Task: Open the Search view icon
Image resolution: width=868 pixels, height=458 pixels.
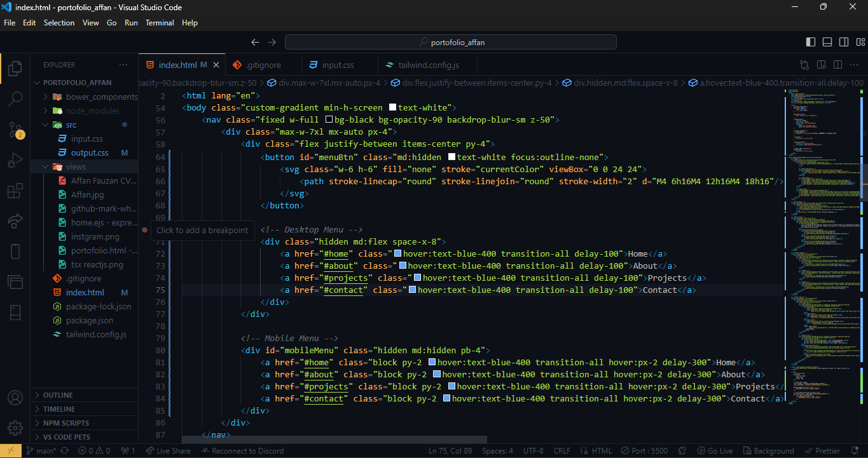Action: click(15, 98)
